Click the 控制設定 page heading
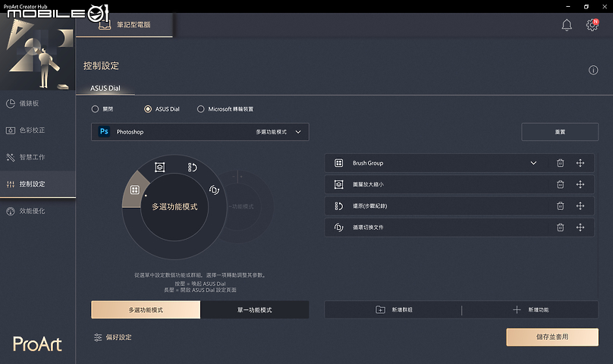This screenshot has width=613, height=364. (101, 66)
